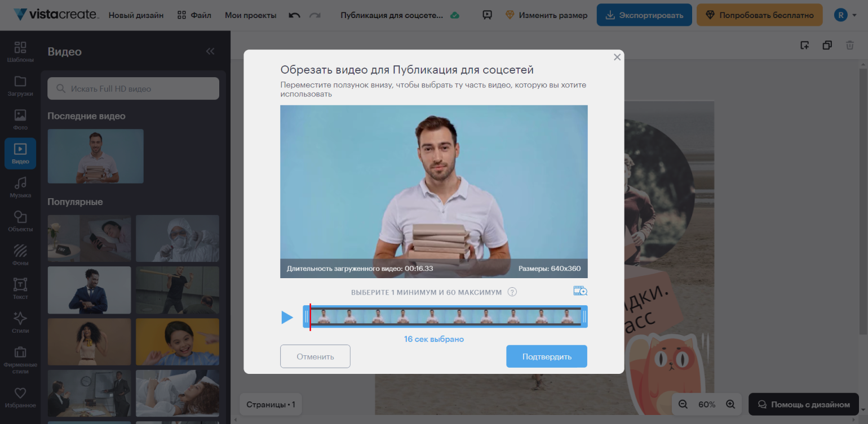Select the recent video of man with books

tap(95, 156)
